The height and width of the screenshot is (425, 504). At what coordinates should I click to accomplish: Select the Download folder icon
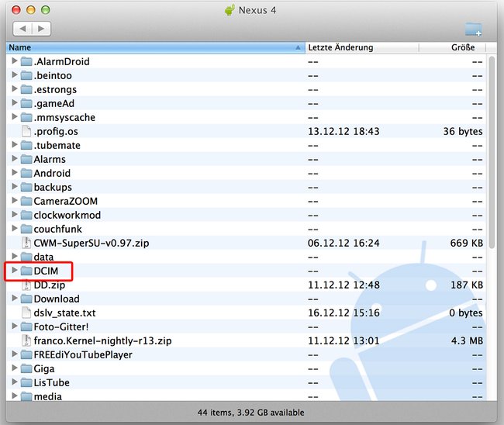(x=26, y=299)
